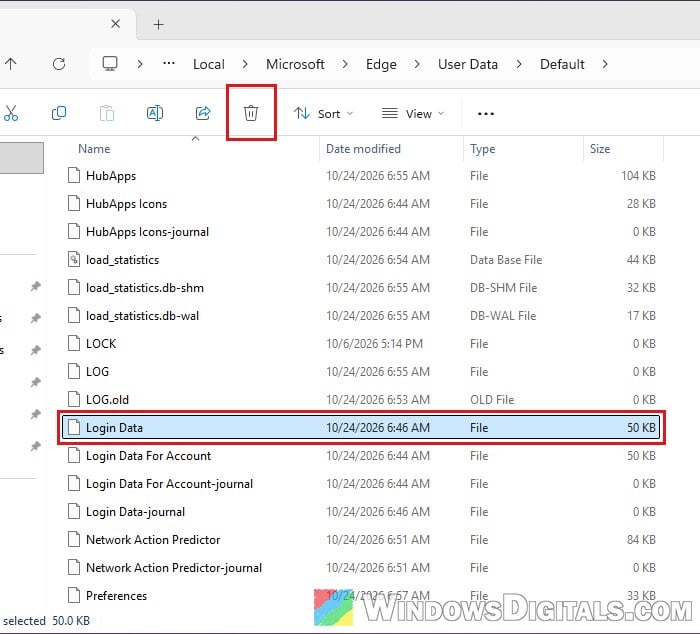Expand chevron after User Data in address bar
Image resolution: width=700 pixels, height=634 pixels.
(x=519, y=64)
